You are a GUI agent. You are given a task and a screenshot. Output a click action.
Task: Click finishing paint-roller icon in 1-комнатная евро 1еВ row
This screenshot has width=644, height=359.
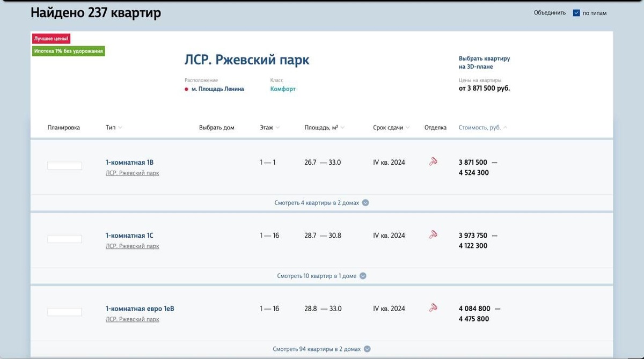[x=433, y=307]
